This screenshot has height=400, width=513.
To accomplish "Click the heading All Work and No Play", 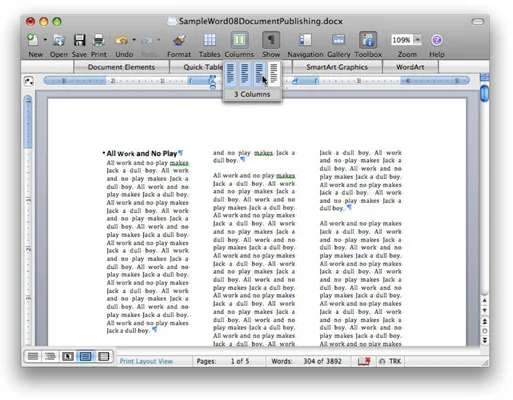I will 141,153.
